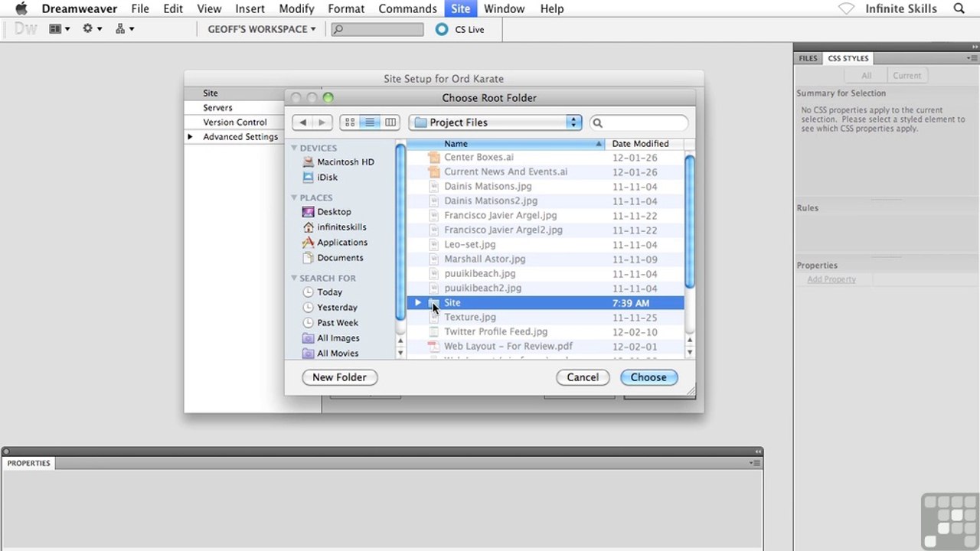Open the Project Files location dropdown

495,122
